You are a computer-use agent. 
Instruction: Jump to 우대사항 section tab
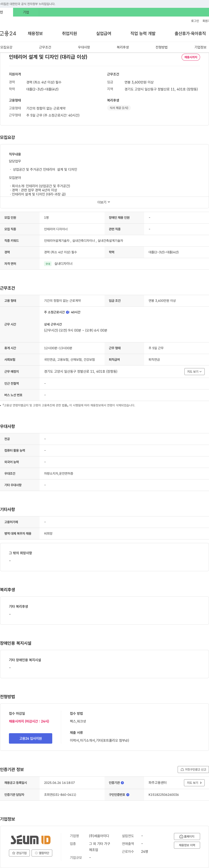click(x=84, y=47)
